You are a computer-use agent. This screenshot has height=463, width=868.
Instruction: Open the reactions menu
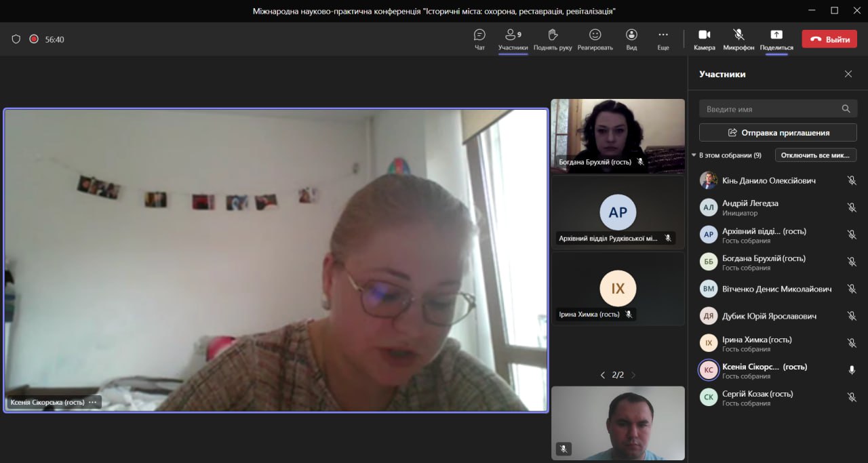pyautogui.click(x=595, y=39)
